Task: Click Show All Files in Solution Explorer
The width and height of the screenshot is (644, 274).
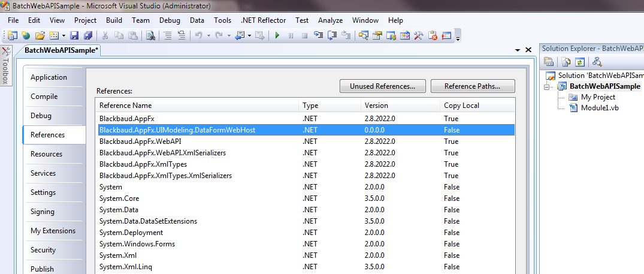Action: pos(566,62)
